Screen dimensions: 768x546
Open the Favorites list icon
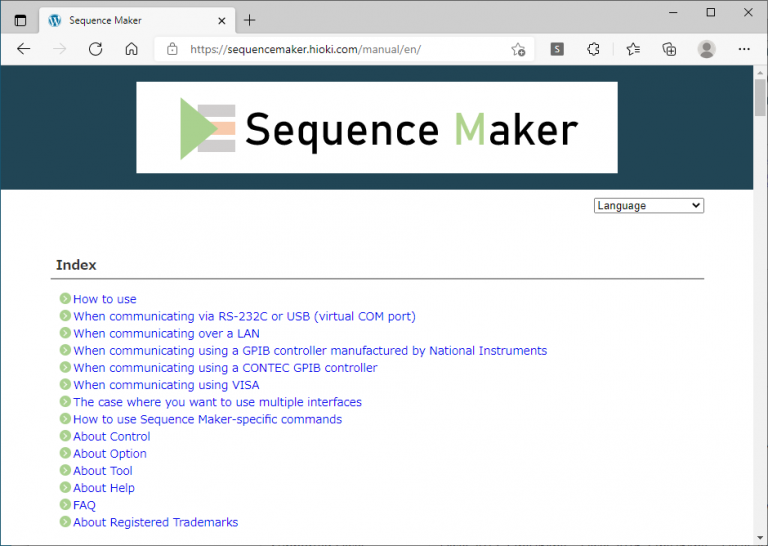tap(633, 49)
